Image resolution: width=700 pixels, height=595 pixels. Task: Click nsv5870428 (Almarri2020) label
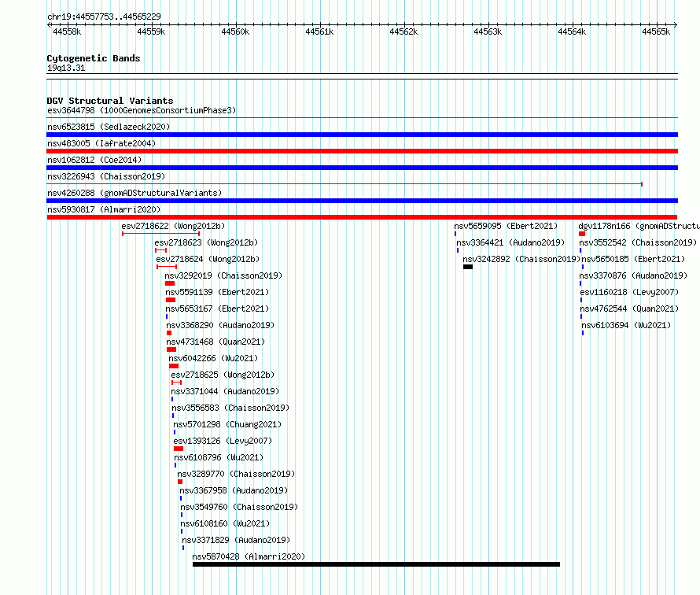pyautogui.click(x=249, y=556)
